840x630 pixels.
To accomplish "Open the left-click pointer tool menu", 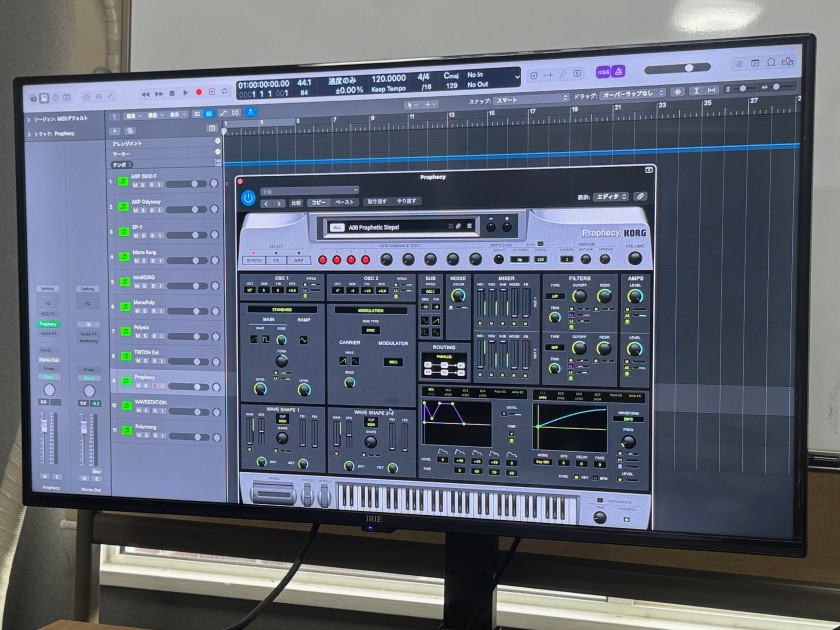I will pyautogui.click(x=411, y=105).
